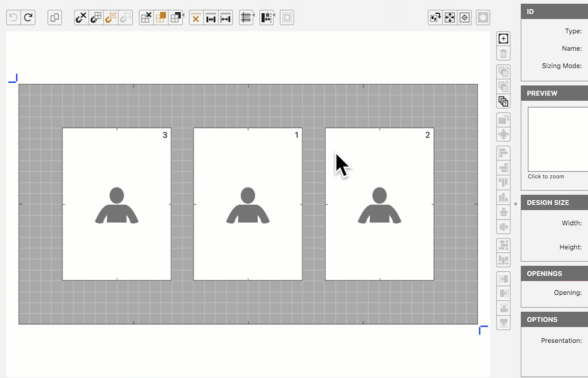
Task: Click the trash delete opening icon
Action: [503, 54]
